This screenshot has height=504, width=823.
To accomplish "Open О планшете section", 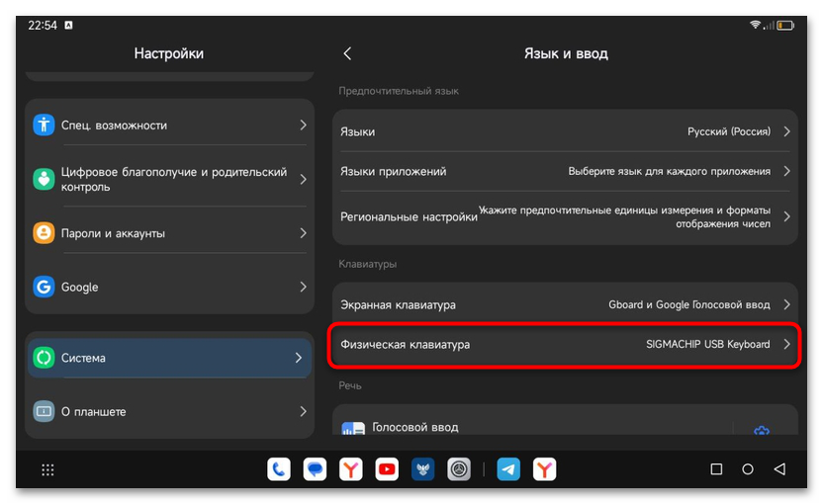I will 169,412.
